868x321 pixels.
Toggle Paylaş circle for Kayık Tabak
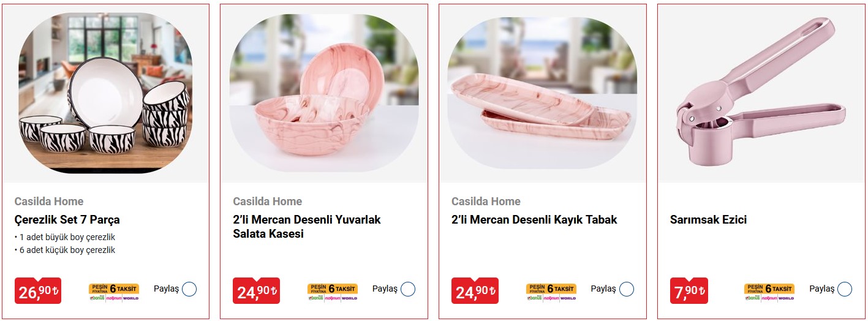click(x=627, y=289)
